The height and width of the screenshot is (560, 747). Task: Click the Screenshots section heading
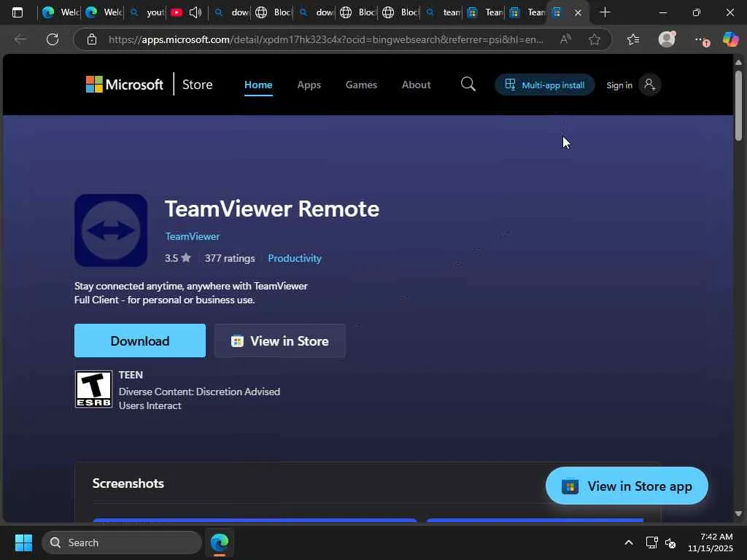pyautogui.click(x=128, y=483)
